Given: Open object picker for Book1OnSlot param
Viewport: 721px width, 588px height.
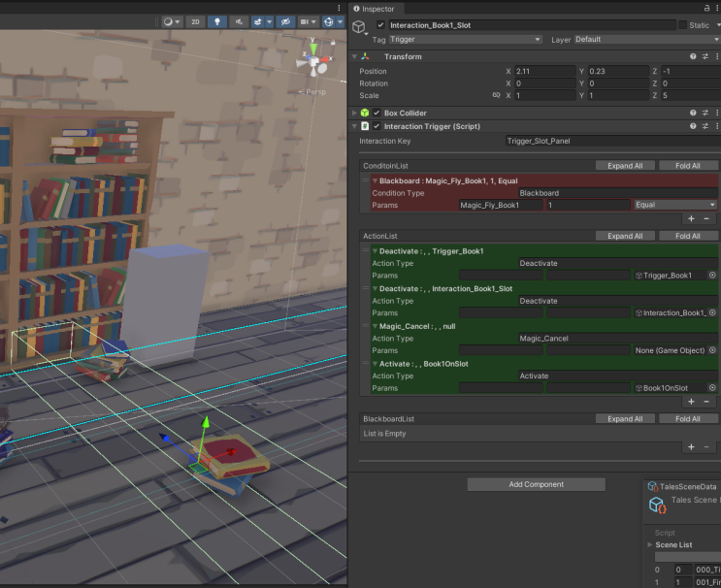Looking at the screenshot, I should click(712, 388).
